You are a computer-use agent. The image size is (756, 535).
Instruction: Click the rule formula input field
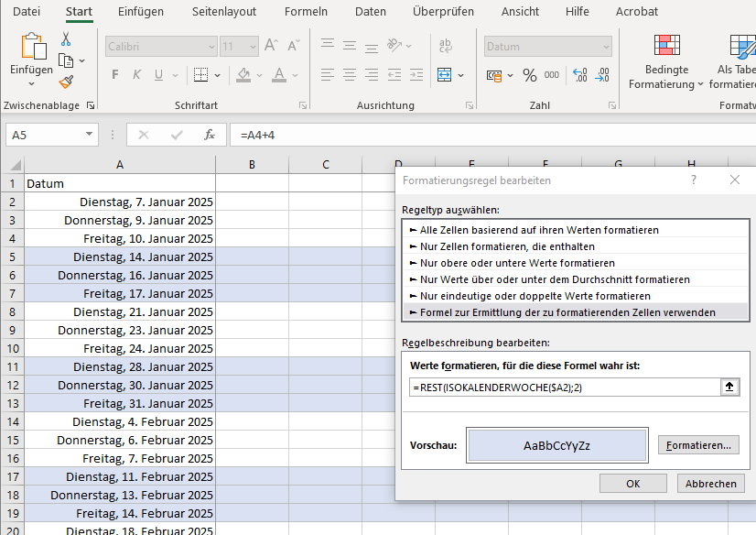[565, 388]
